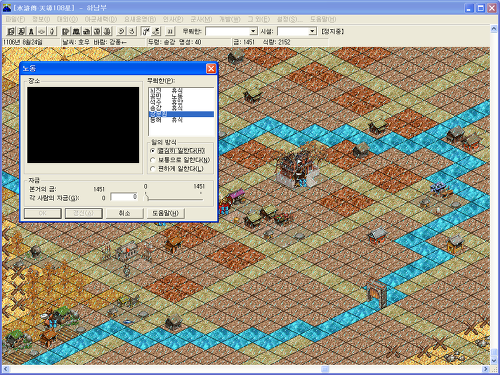Open the 요새운영(R) menu

140,19
